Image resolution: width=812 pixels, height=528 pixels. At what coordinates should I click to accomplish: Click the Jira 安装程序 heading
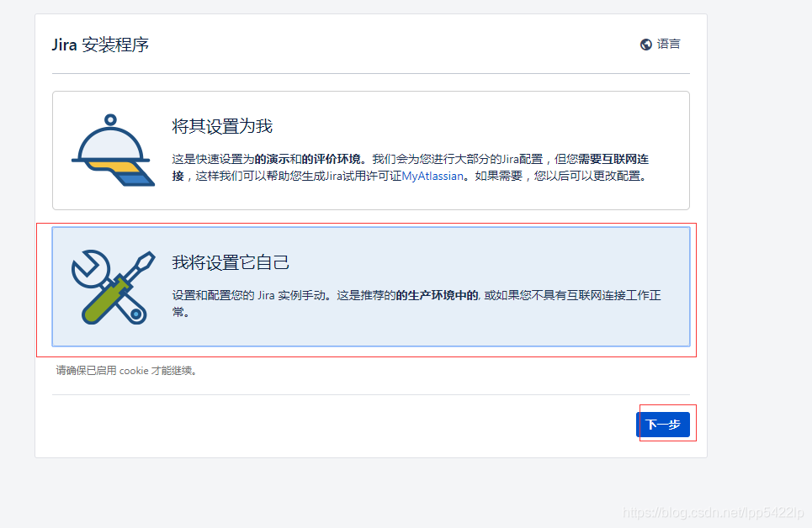(x=100, y=45)
